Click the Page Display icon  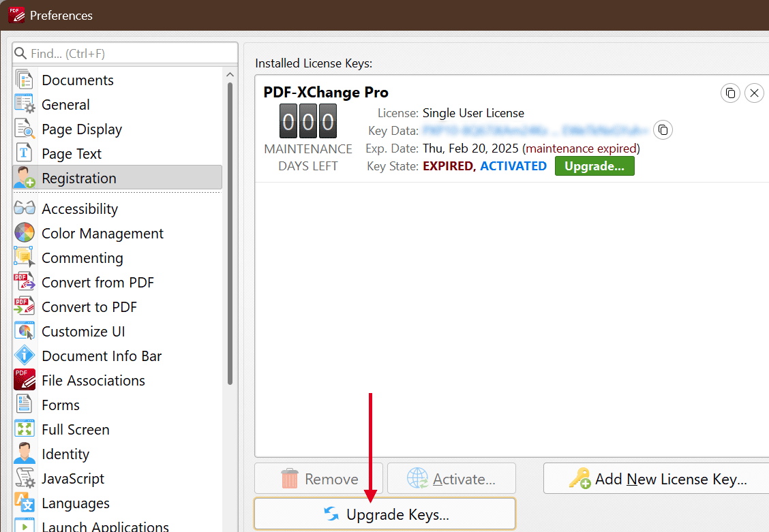pos(24,129)
